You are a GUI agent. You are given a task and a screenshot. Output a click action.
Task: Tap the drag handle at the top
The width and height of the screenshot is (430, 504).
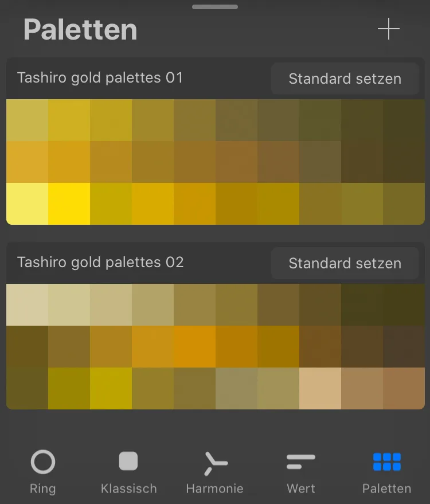[x=215, y=7]
